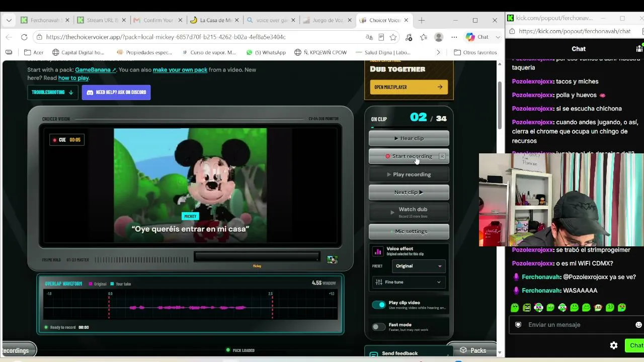Viewport: 644px width, 362px height.
Task: Open the sidebar toggle icon in bookmarks bar
Action: (x=9, y=52)
